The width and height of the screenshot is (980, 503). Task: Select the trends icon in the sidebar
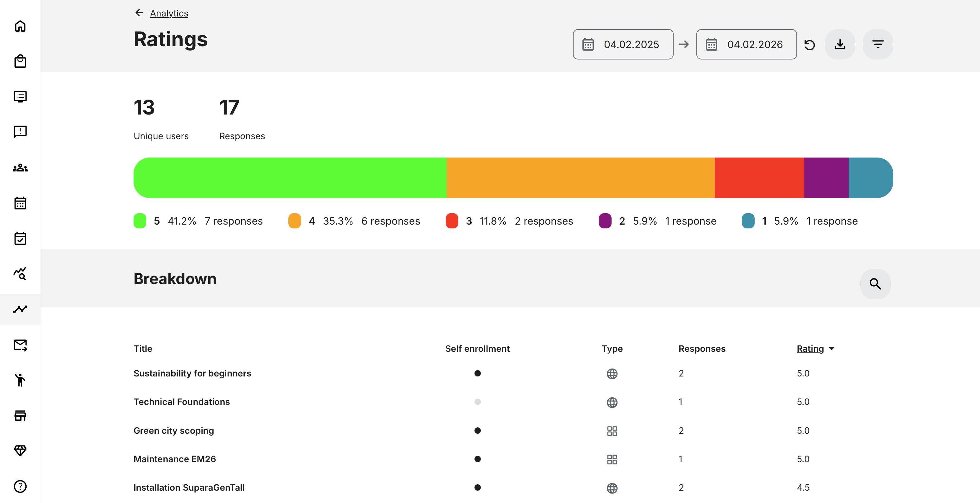click(20, 309)
